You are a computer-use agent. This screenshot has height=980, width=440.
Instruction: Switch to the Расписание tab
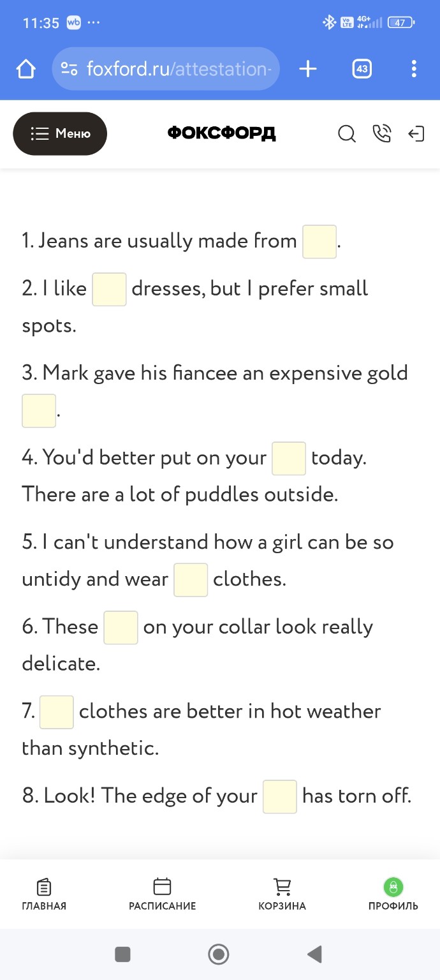(x=162, y=894)
